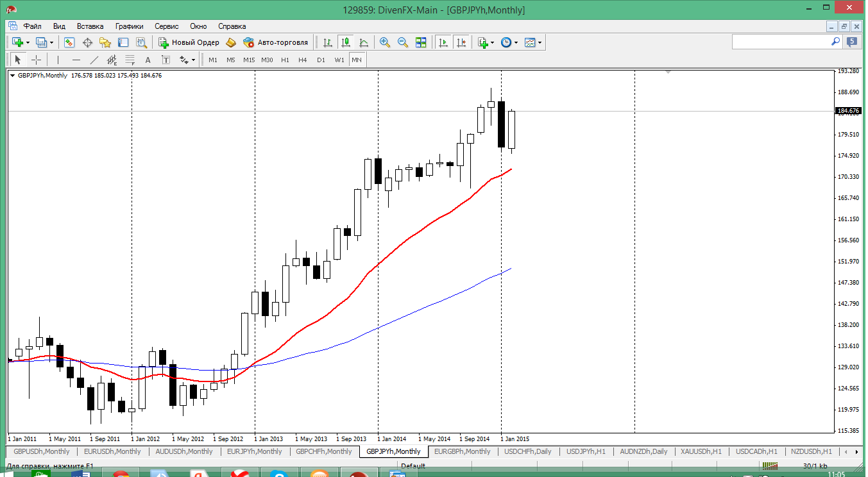Image resolution: width=868 pixels, height=477 pixels.
Task: Click the search input field
Action: pyautogui.click(x=781, y=42)
